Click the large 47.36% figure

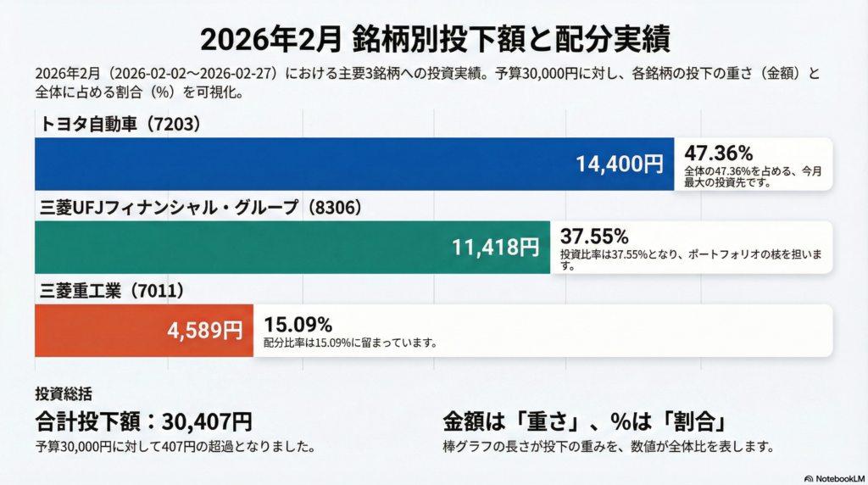719,153
